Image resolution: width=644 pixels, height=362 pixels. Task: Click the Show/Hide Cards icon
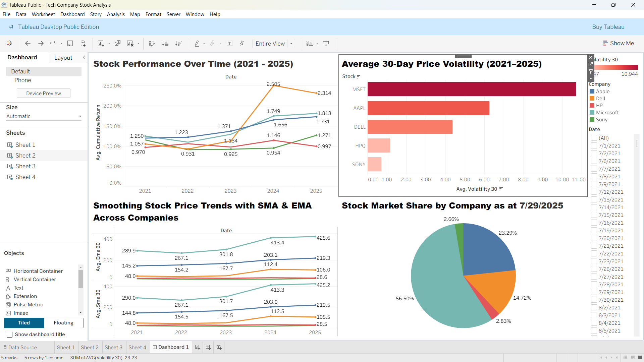[x=310, y=43]
